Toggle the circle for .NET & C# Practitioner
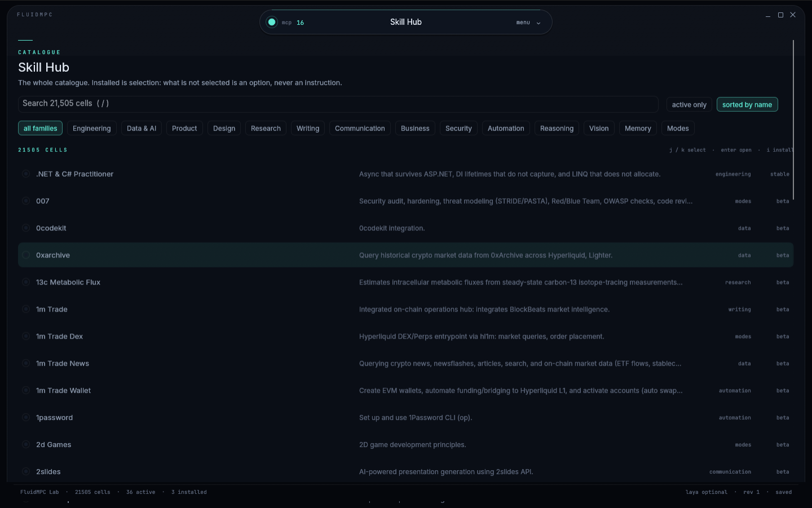Screen dimensions: 812x508 pyautogui.click(x=26, y=174)
